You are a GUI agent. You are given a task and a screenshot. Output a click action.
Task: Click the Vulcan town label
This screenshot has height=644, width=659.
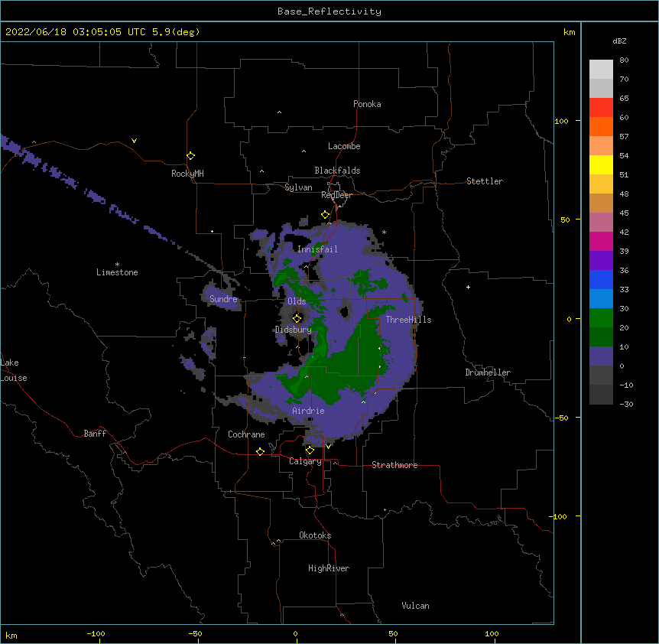point(415,606)
